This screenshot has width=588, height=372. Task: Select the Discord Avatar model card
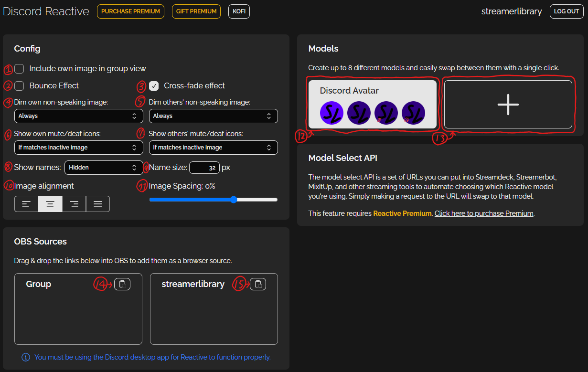click(x=372, y=105)
